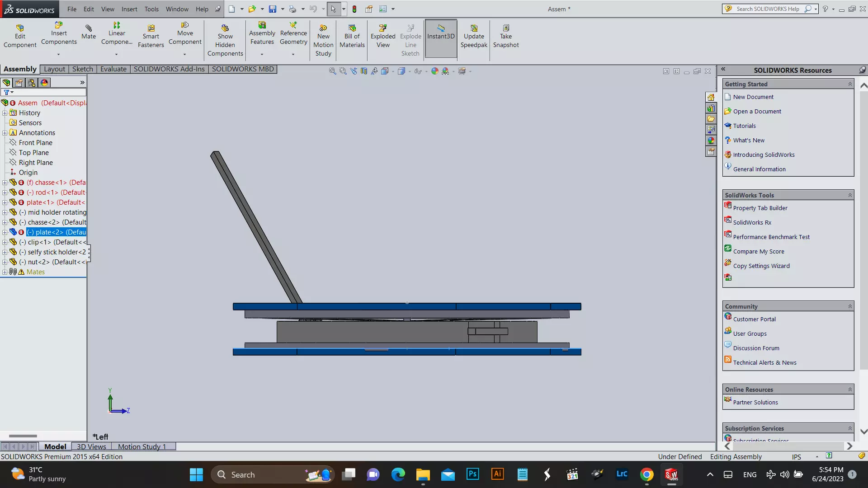Click the Edit Appearance color sphere icon
The image size is (868, 488).
(434, 71)
